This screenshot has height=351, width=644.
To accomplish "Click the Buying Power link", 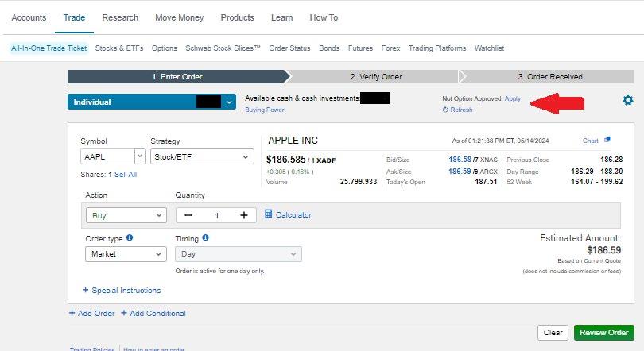I will click(265, 110).
